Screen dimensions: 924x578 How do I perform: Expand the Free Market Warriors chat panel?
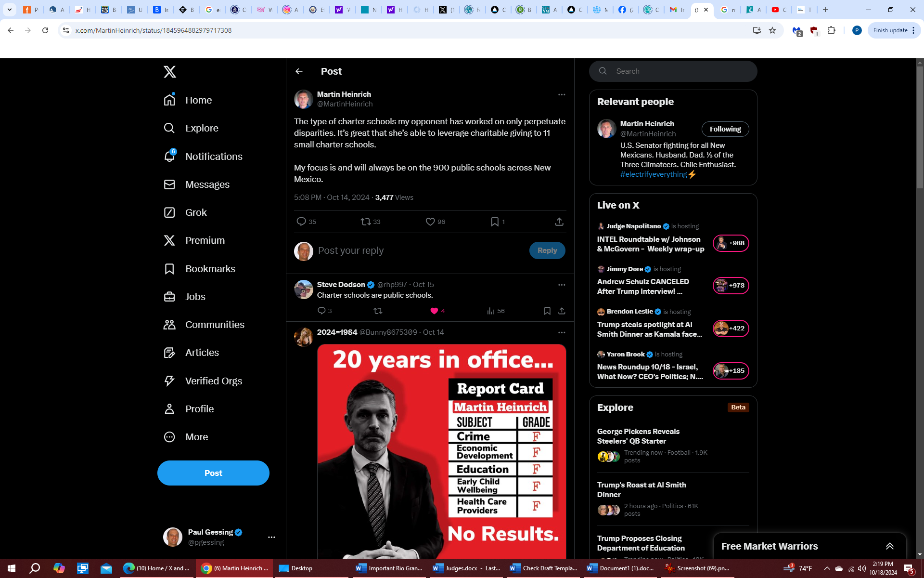pos(889,546)
